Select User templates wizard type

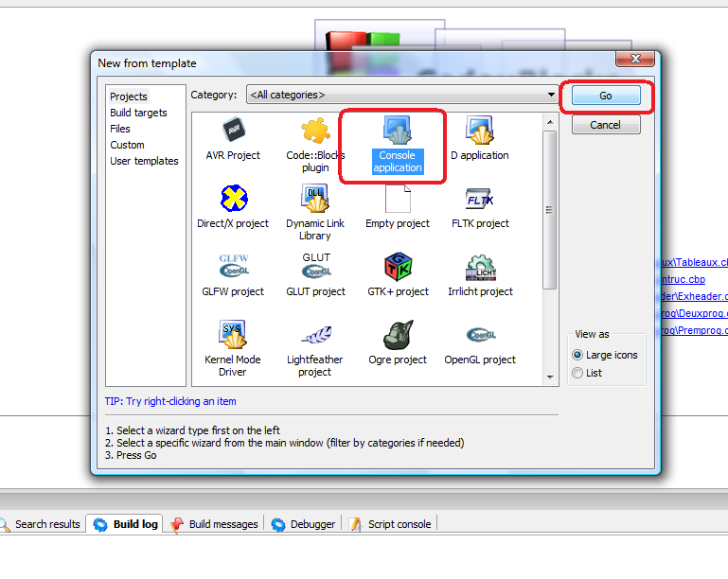point(144,161)
